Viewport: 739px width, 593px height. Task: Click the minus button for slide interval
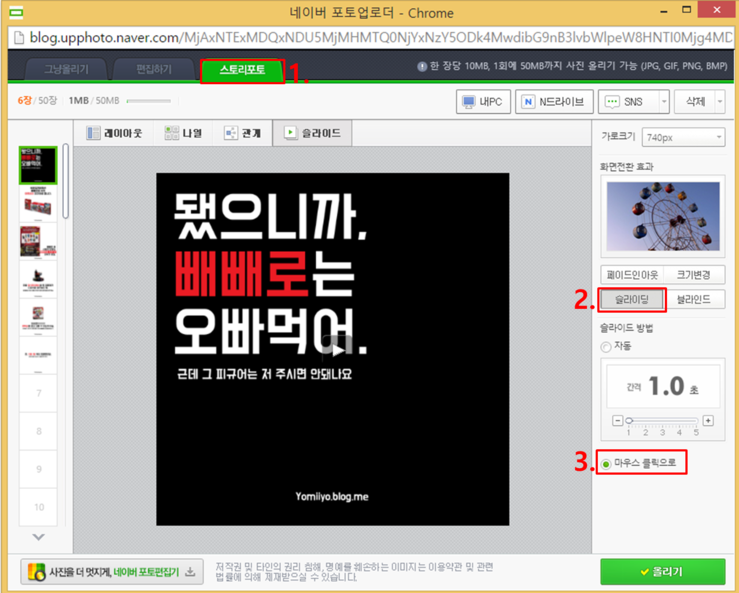coord(617,420)
